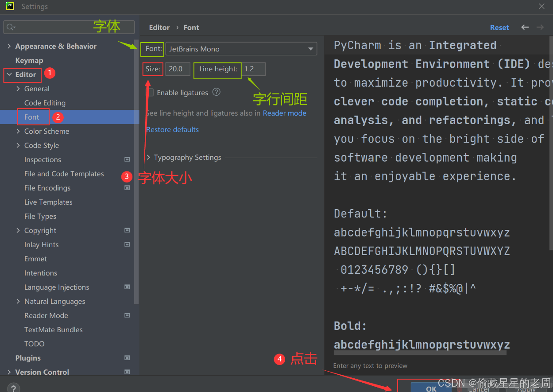Toggle the Enable ligatures checkbox
Viewport: 553px width, 392px height.
(x=150, y=93)
